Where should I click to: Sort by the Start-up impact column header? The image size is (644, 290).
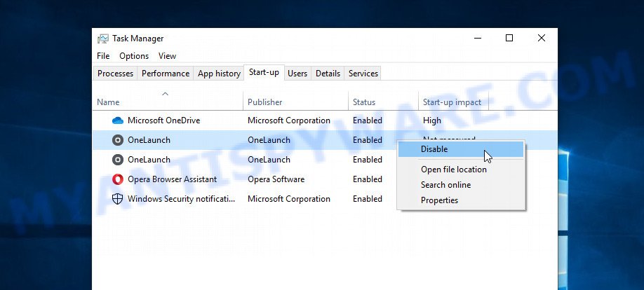pyautogui.click(x=452, y=102)
